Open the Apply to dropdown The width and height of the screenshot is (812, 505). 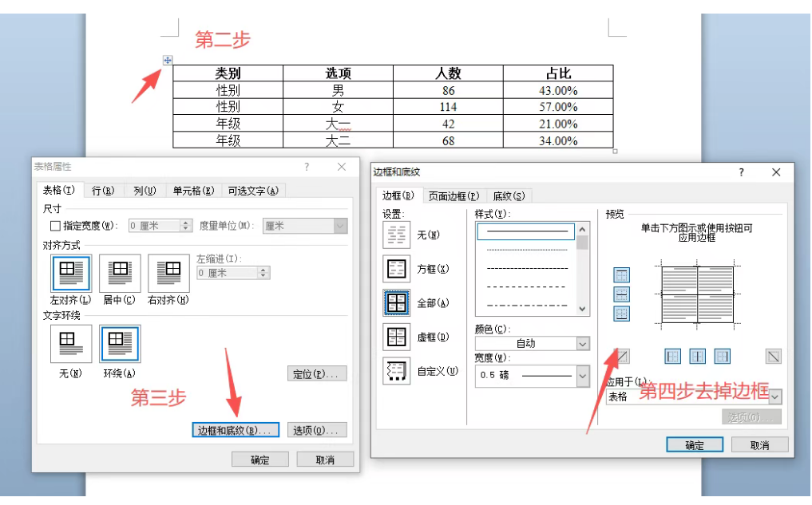775,397
